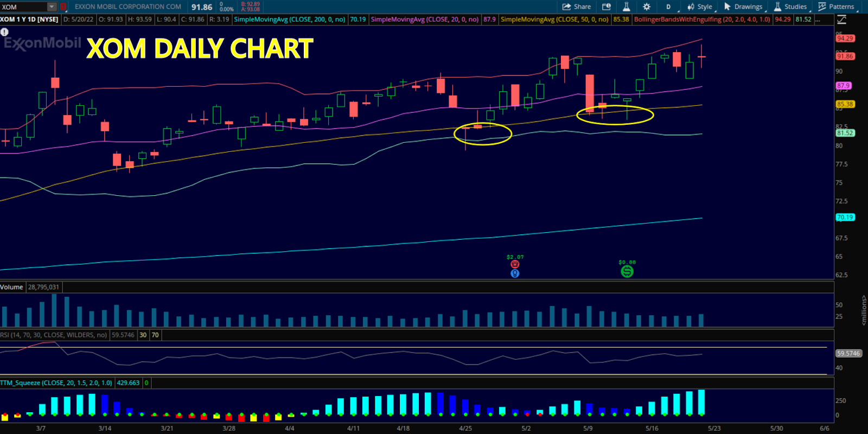Click the 81.52 lower band price bubble
This screenshot has height=434, width=868.
coord(845,133)
